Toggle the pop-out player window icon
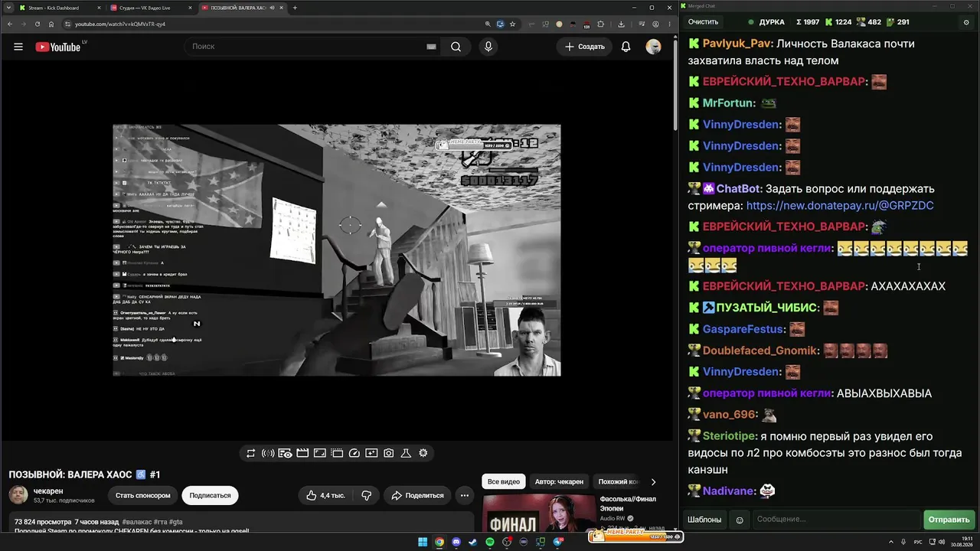Image resolution: width=980 pixels, height=551 pixels. coord(337,453)
